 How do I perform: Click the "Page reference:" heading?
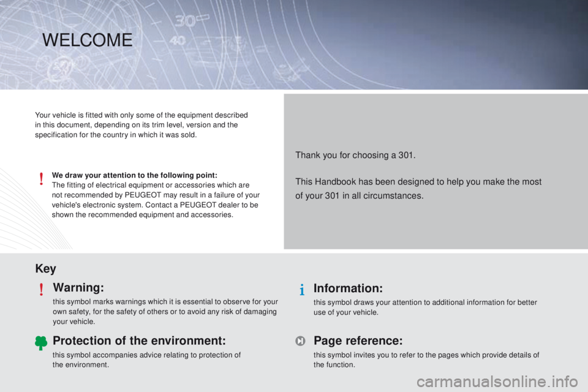(358, 341)
